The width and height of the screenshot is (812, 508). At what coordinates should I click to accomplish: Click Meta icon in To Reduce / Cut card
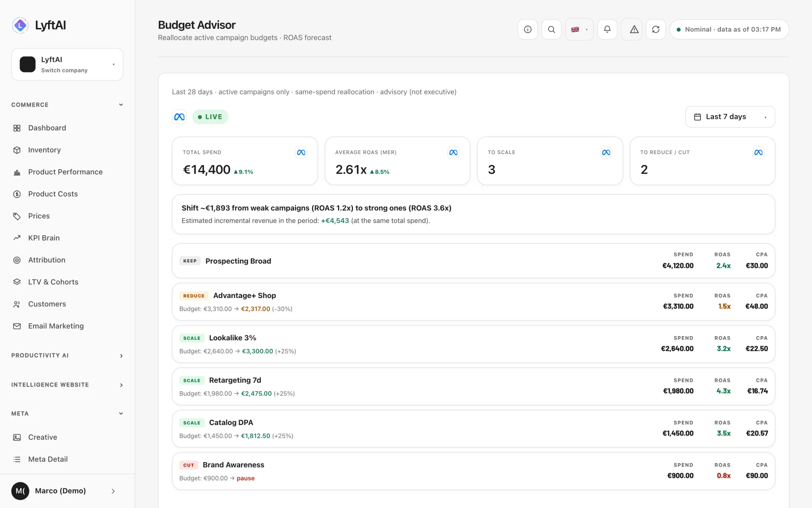[x=758, y=152]
